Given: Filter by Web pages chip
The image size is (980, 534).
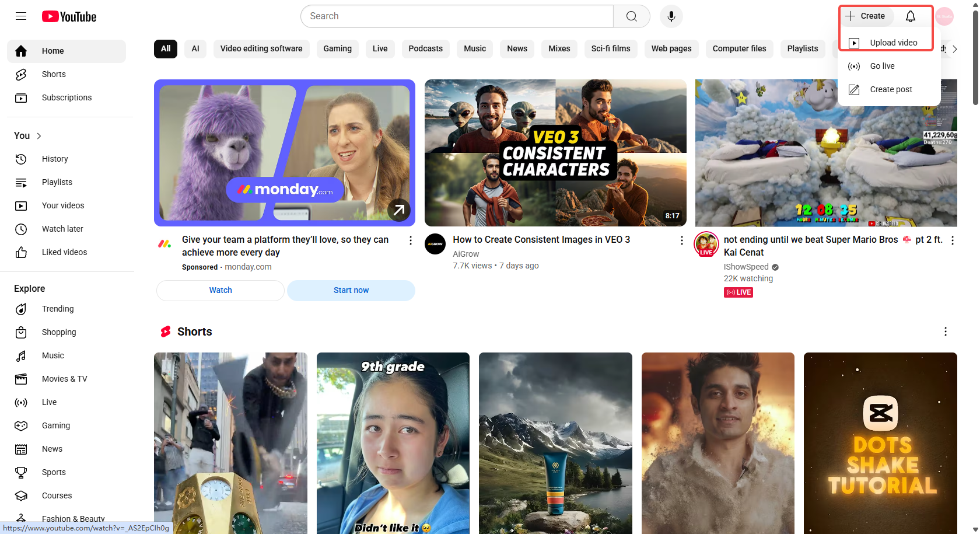Looking at the screenshot, I should pos(671,48).
